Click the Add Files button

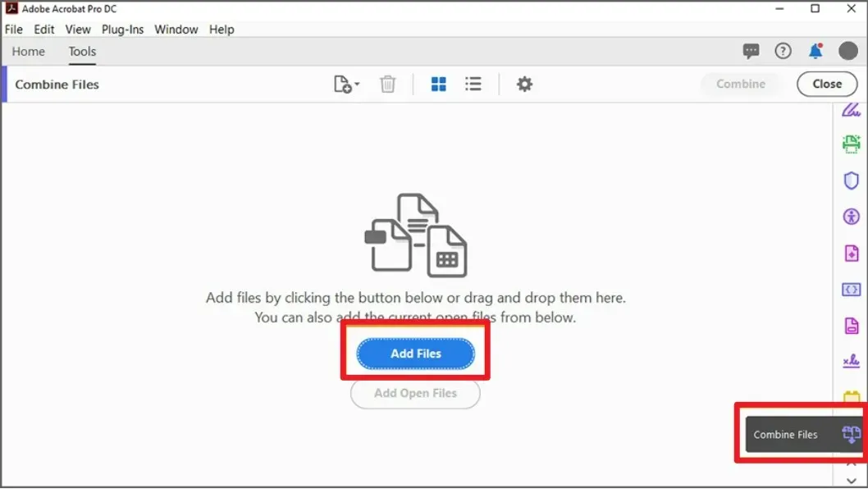[x=415, y=353]
